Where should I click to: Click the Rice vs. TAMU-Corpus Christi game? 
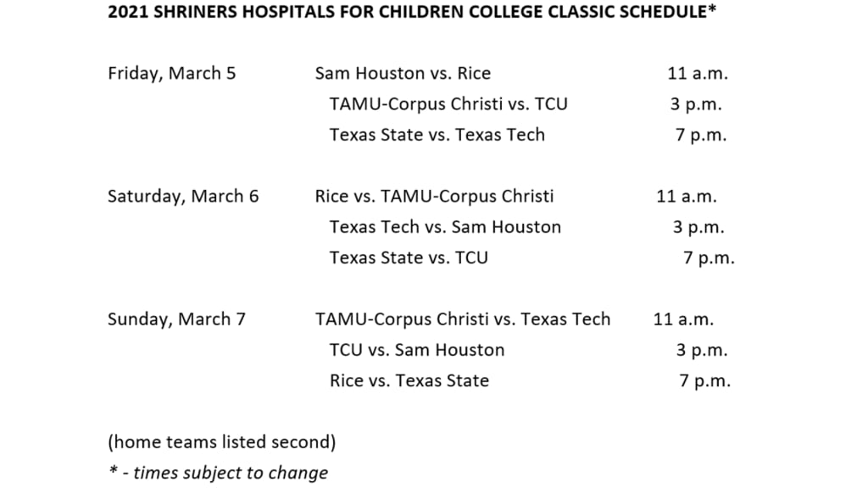click(x=434, y=196)
